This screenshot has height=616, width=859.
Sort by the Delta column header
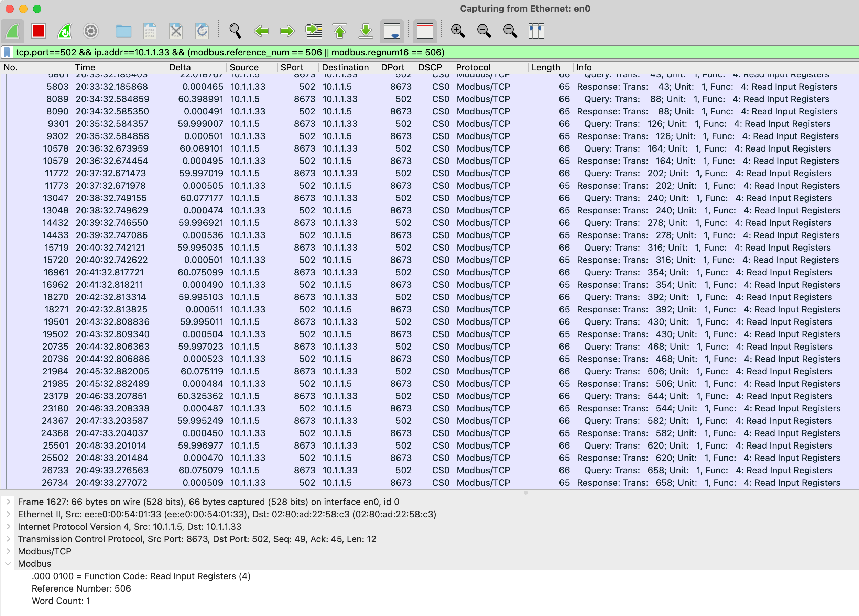pyautogui.click(x=180, y=67)
